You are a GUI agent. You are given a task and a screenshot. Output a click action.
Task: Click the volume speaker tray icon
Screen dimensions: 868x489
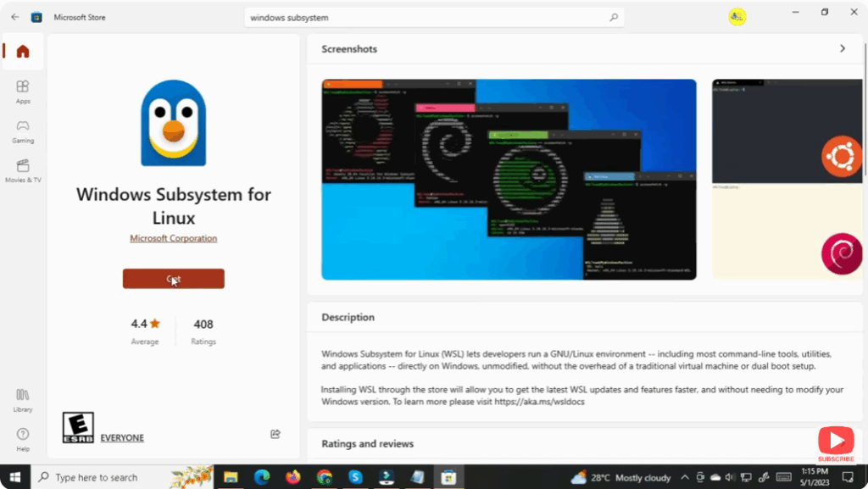[x=730, y=477]
